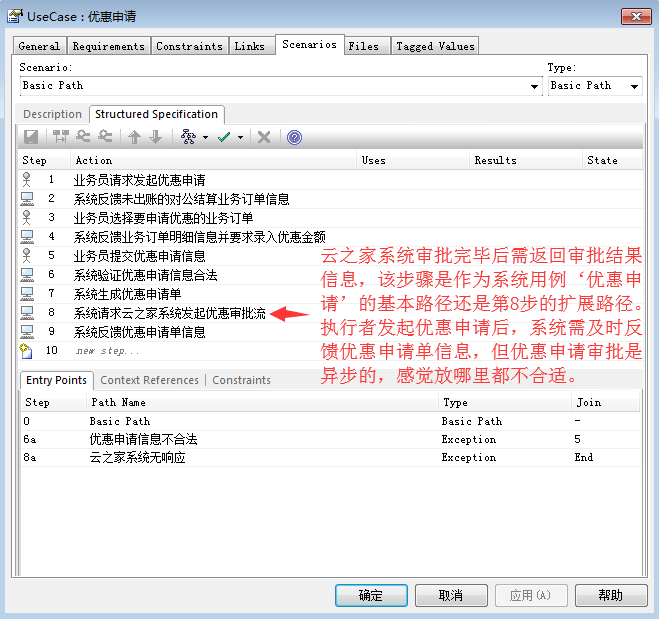Click the actor icon on step 3
The image size is (659, 619).
coord(26,218)
